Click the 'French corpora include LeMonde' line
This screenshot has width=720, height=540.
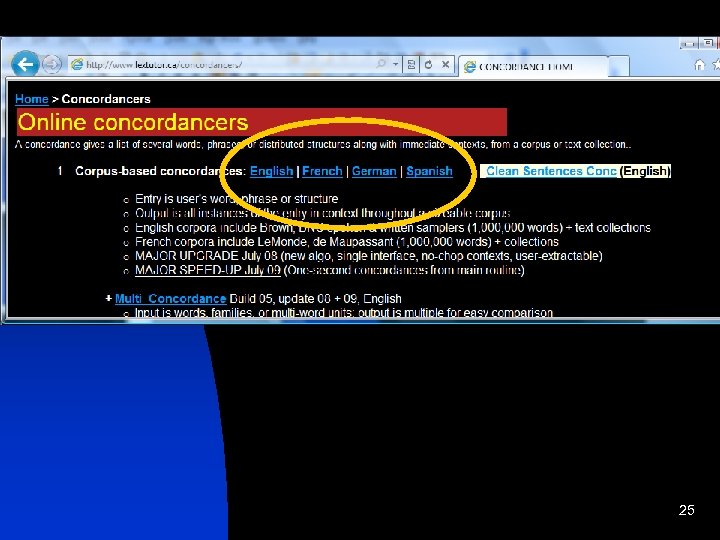347,242
